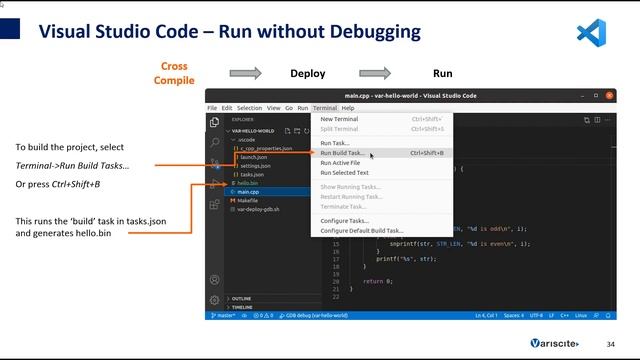This screenshot has height=360, width=640.
Task: Select main.cpp in Explorer
Action: (x=267, y=192)
